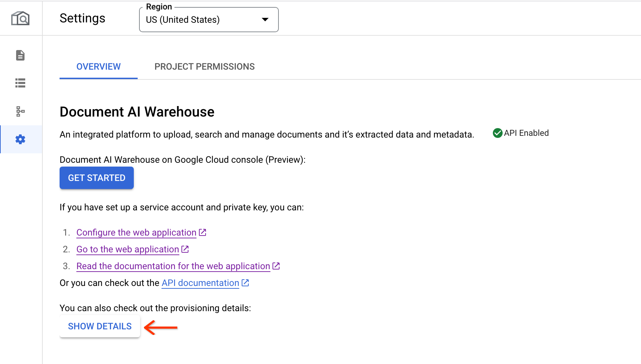Click external-link icon beside Go to the web application
This screenshot has height=364, width=641.
[185, 249]
